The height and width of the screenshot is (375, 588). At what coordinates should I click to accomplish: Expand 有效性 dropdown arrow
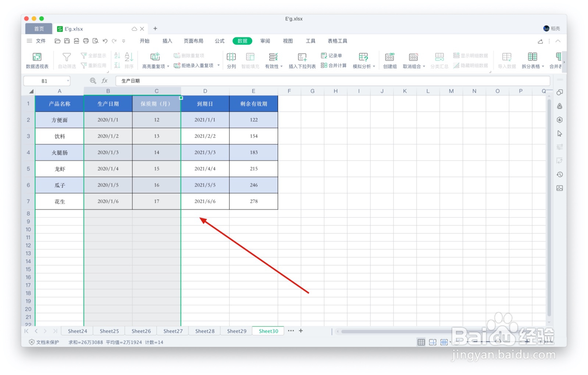click(282, 67)
